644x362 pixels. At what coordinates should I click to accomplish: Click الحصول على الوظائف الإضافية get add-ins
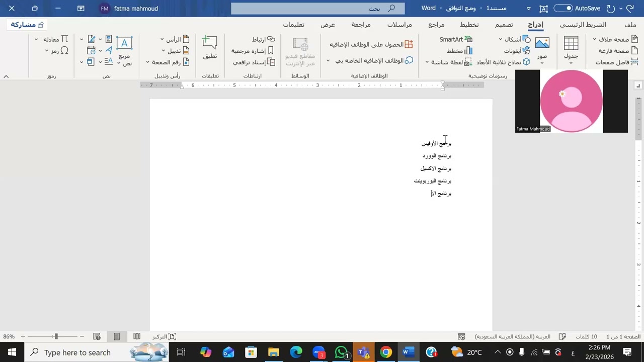pyautogui.click(x=371, y=44)
